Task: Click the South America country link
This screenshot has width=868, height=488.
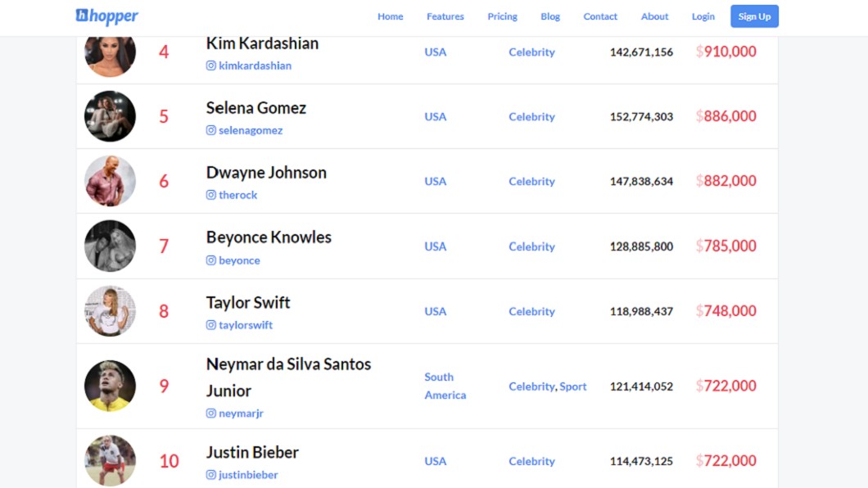Action: (x=445, y=386)
